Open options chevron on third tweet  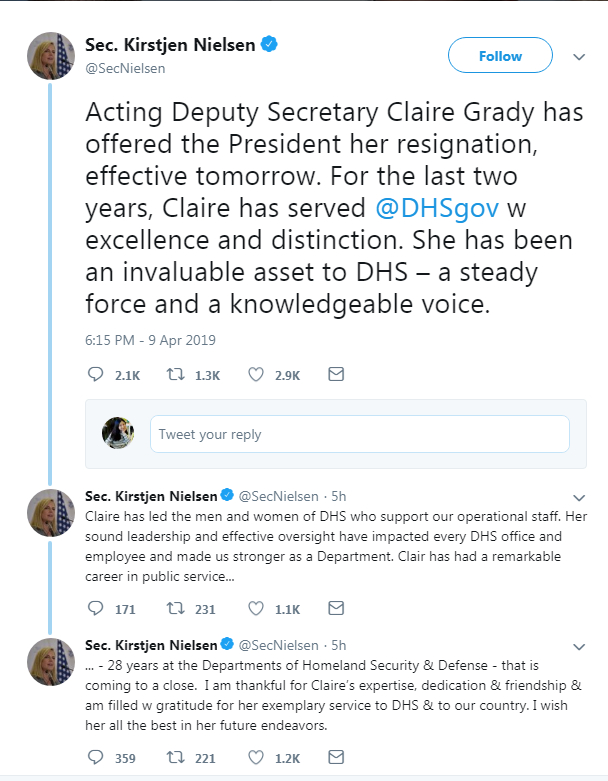click(x=579, y=647)
